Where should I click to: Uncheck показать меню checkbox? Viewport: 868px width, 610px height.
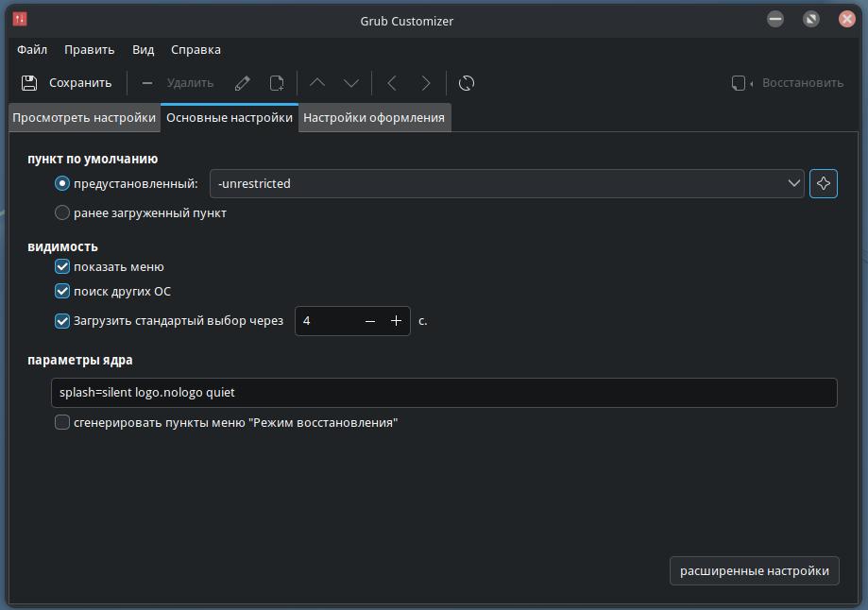(62, 267)
